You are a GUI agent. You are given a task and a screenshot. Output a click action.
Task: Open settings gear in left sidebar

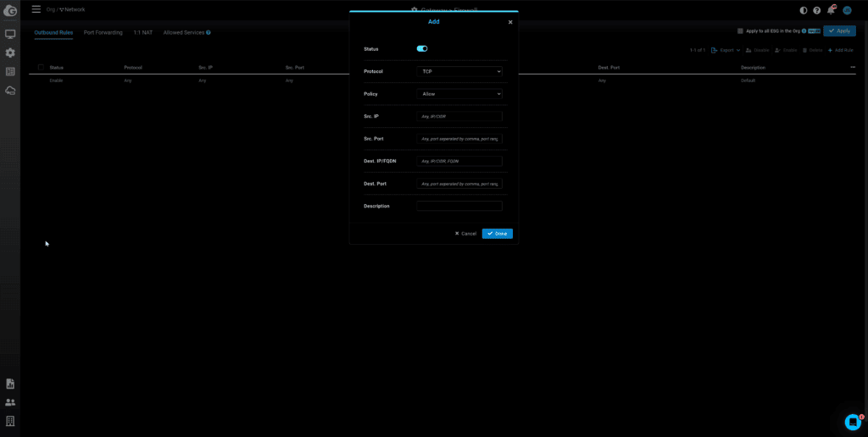click(x=10, y=53)
